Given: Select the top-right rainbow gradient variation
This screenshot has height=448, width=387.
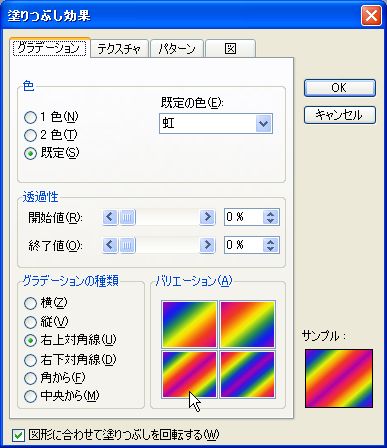Looking at the screenshot, I should click(x=247, y=324).
